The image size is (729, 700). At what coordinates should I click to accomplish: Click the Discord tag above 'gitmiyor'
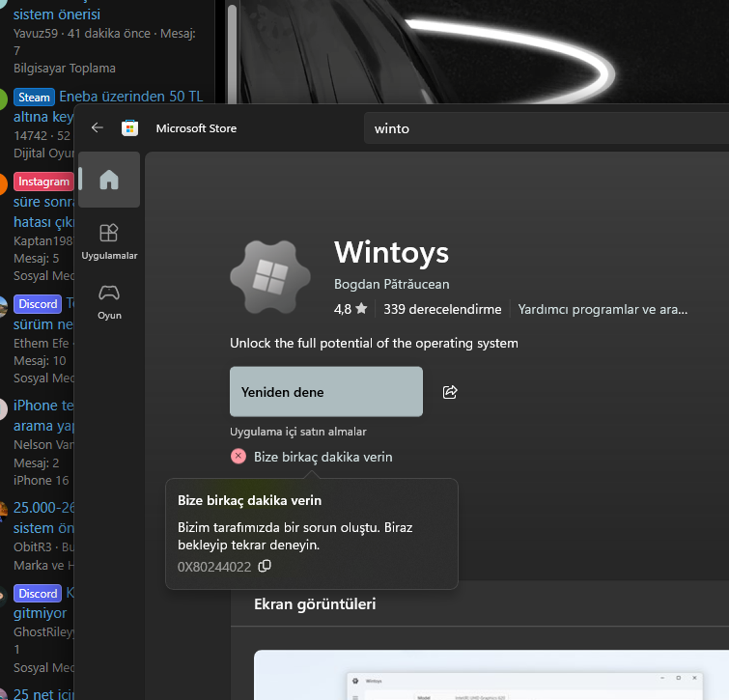pos(38,594)
